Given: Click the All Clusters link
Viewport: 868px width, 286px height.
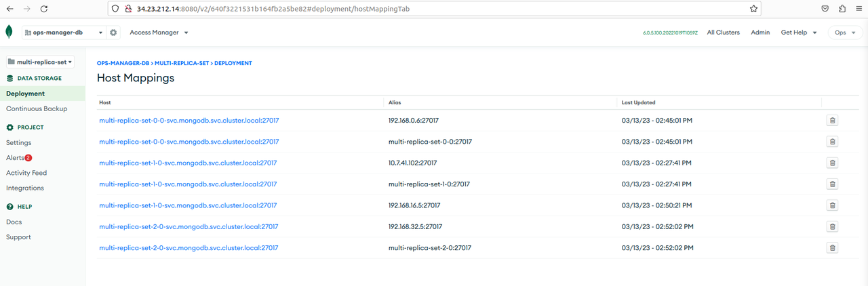Looking at the screenshot, I should (x=723, y=33).
